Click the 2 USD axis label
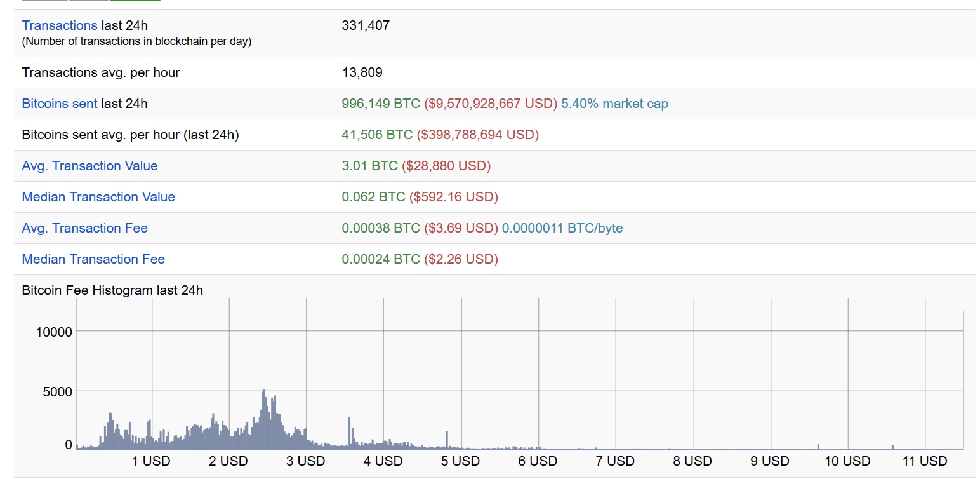Viewport: 980px width, 479px height. pyautogui.click(x=228, y=461)
